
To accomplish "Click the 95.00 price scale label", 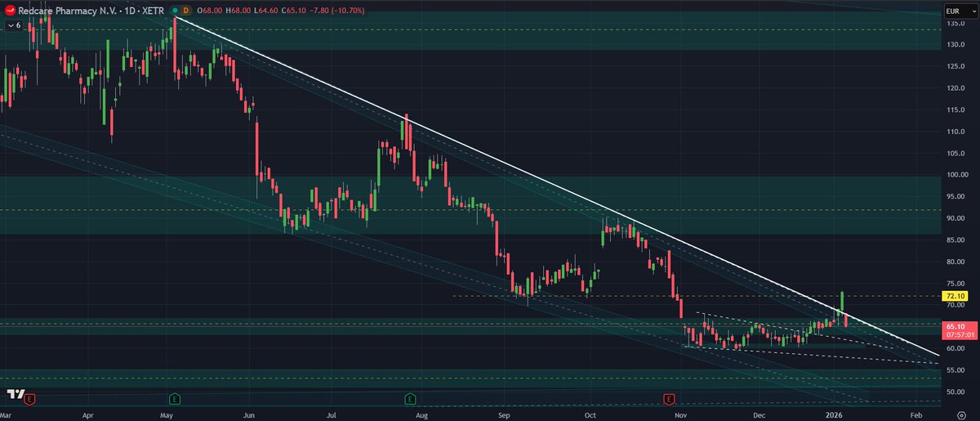I will coord(954,196).
